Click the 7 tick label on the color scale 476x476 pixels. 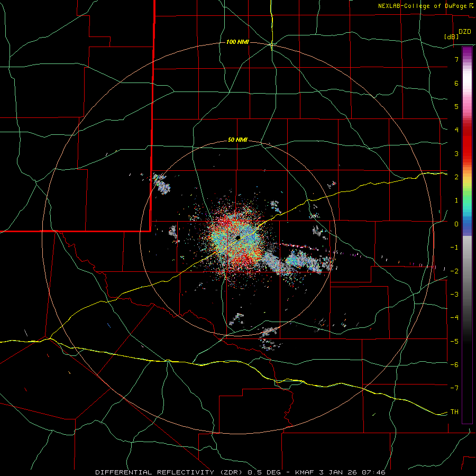456,59
